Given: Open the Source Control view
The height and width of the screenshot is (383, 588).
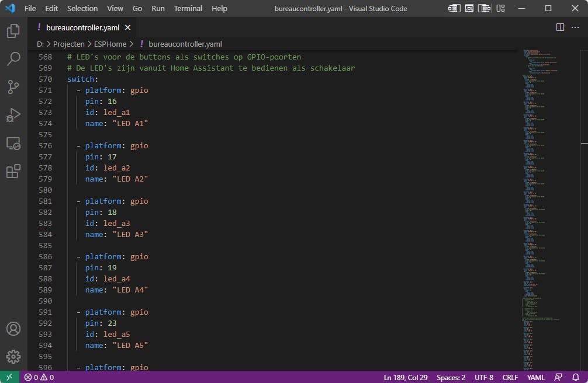Looking at the screenshot, I should click(x=13, y=87).
